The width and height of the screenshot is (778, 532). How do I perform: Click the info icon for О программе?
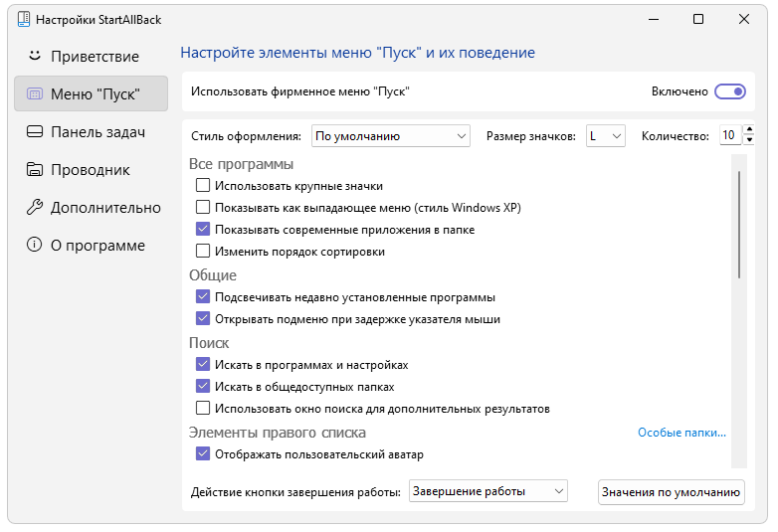tap(35, 246)
